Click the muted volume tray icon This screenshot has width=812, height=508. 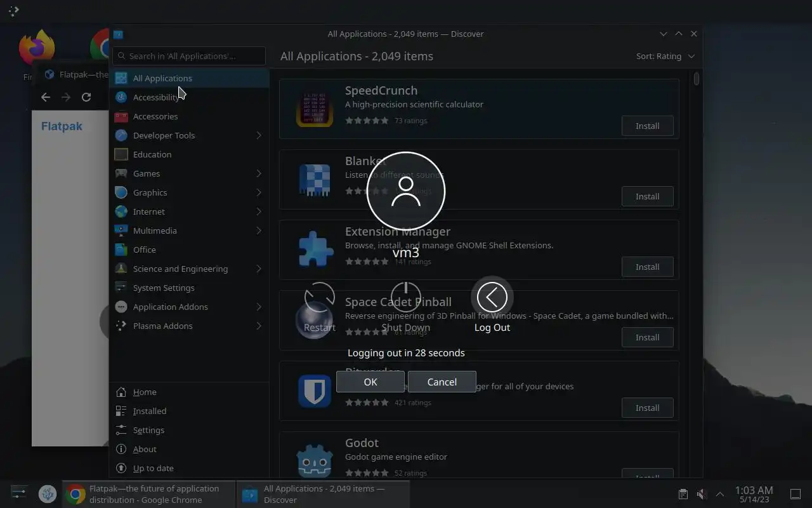click(x=702, y=494)
